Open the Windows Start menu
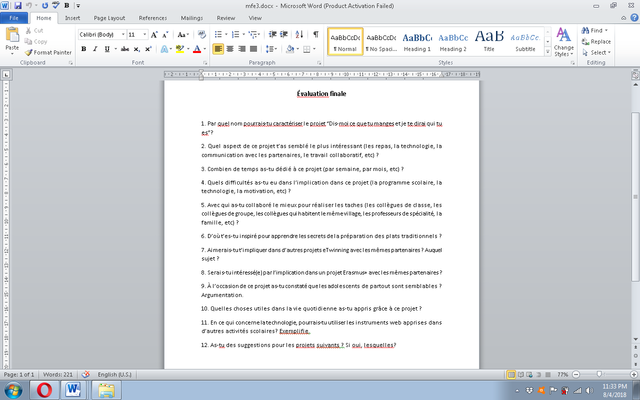 13,390
